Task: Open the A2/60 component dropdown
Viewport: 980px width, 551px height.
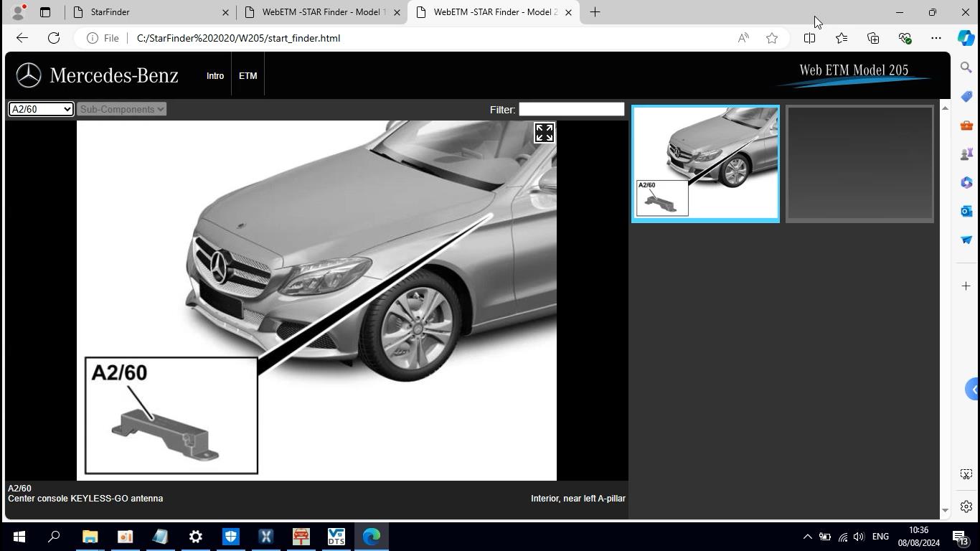Action: (x=41, y=109)
